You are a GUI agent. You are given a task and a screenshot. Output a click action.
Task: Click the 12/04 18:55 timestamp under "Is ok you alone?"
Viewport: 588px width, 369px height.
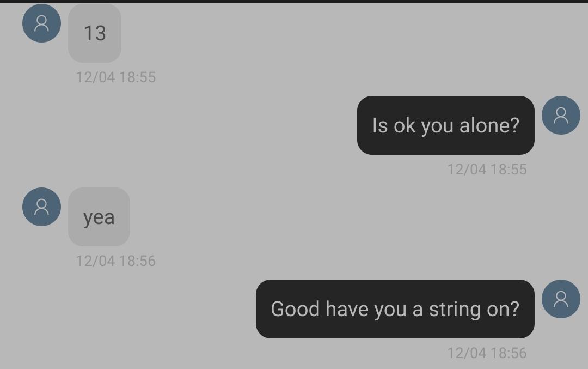coord(487,170)
